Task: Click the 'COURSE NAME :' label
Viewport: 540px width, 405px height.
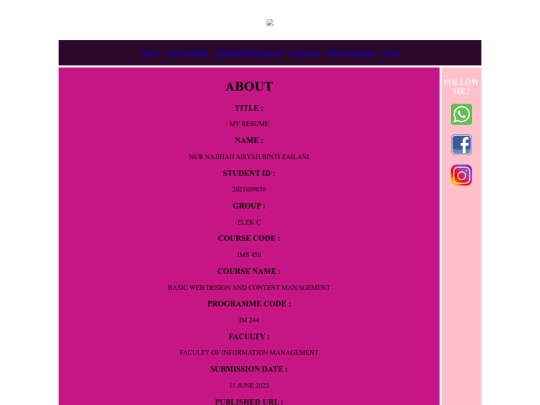Action: click(249, 271)
